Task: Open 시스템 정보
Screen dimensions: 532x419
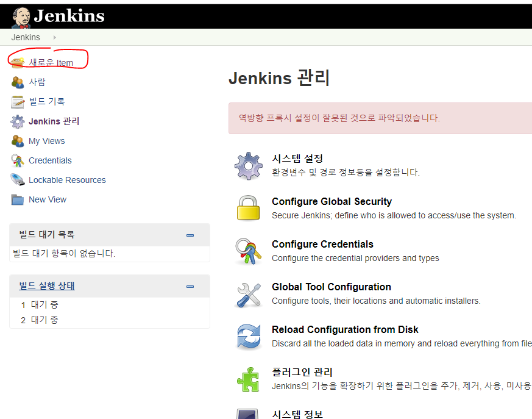Action: pos(297,414)
